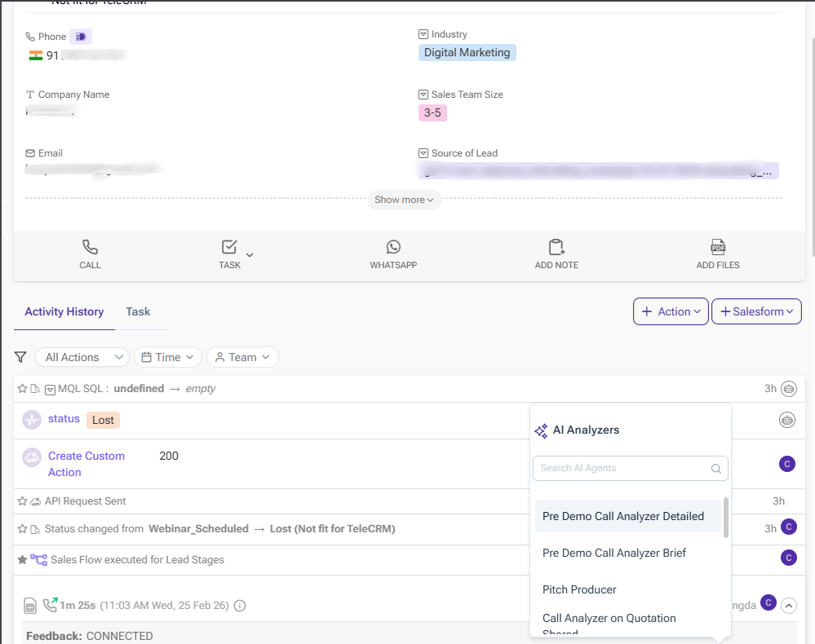Switch to the Task tab
The height and width of the screenshot is (644, 815).
[138, 311]
